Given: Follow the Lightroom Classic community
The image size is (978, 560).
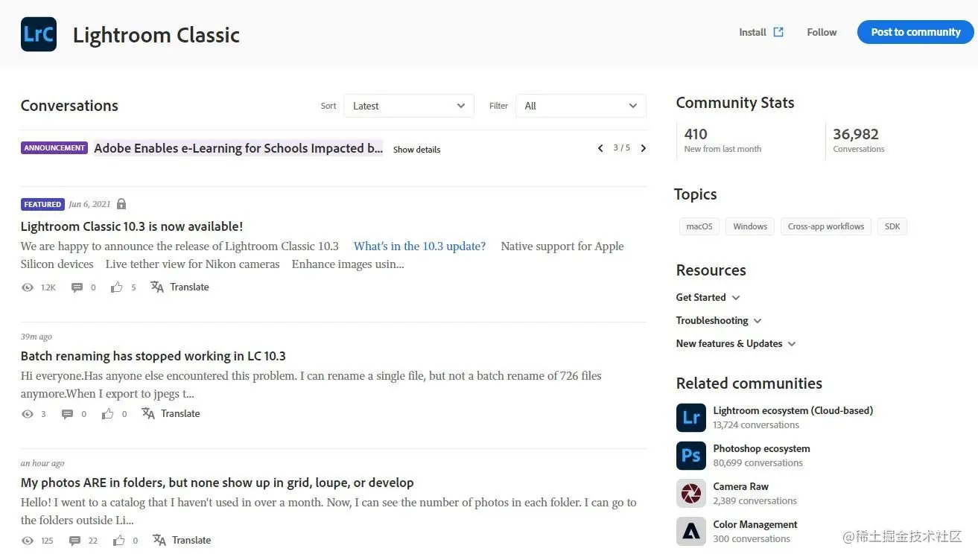Looking at the screenshot, I should pos(822,32).
